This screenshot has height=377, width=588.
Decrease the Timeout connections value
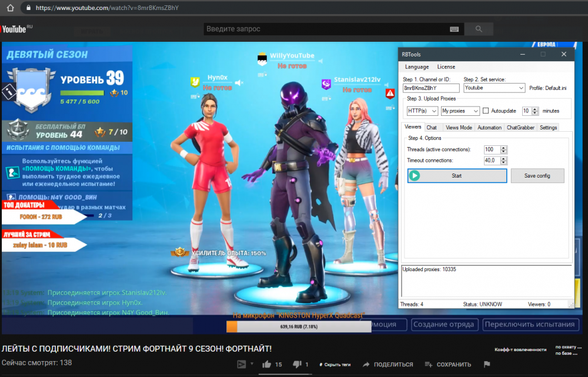click(504, 162)
